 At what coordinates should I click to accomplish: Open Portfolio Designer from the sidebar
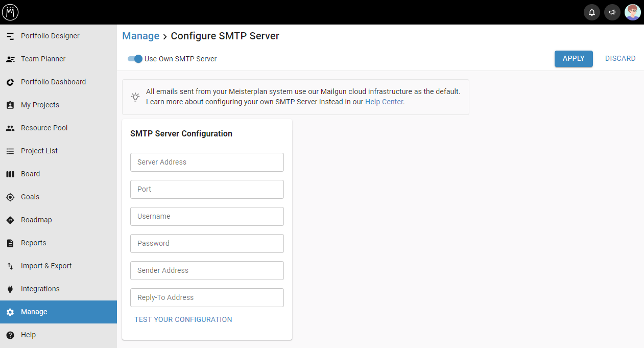click(58, 36)
